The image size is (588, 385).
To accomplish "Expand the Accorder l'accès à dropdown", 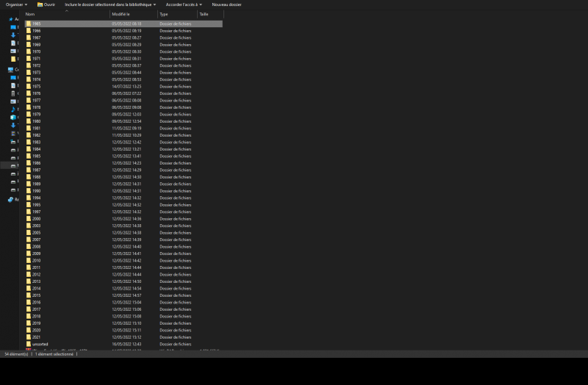I will coord(184,4).
